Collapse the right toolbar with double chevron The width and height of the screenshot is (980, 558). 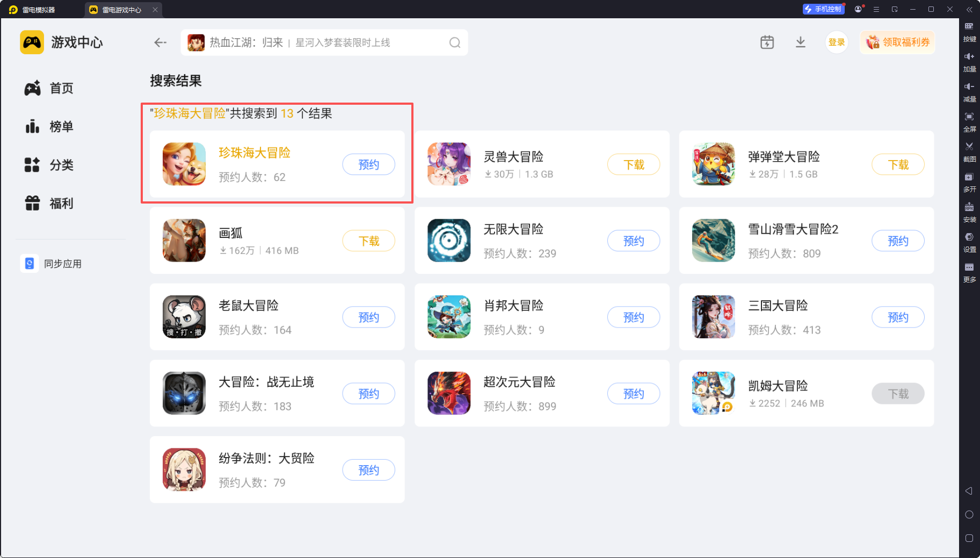pos(969,9)
